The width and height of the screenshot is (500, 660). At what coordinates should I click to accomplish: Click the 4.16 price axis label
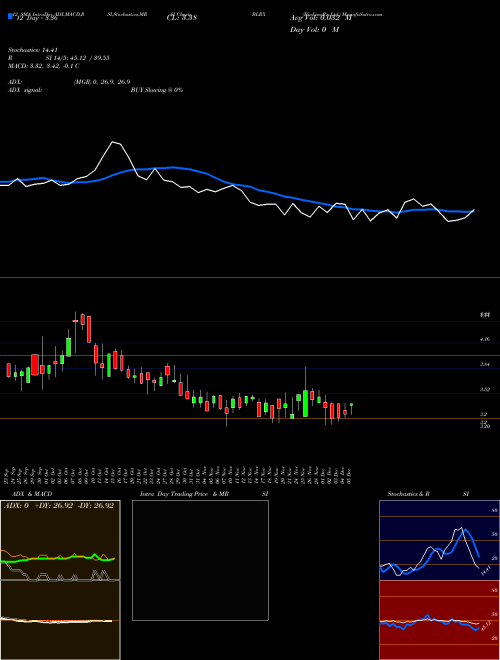(485, 339)
